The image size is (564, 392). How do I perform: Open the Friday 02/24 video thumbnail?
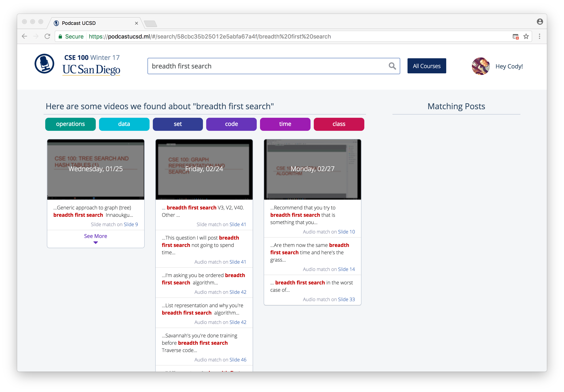coord(204,169)
